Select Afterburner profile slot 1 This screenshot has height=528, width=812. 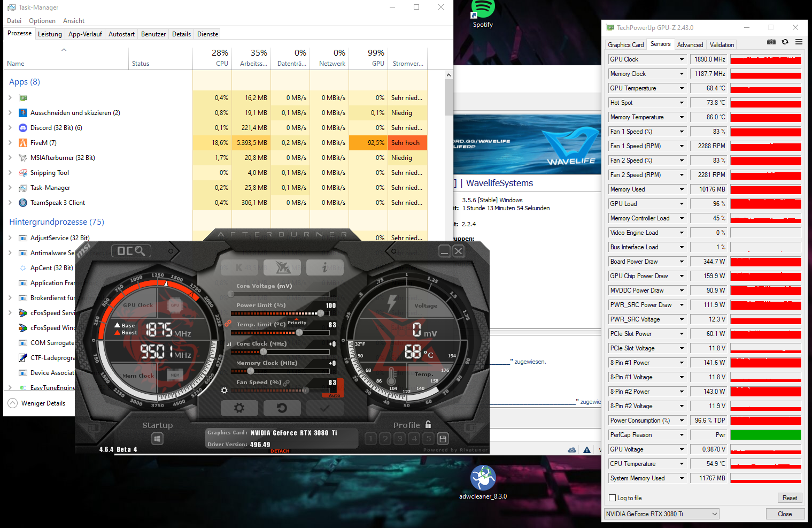coord(370,439)
